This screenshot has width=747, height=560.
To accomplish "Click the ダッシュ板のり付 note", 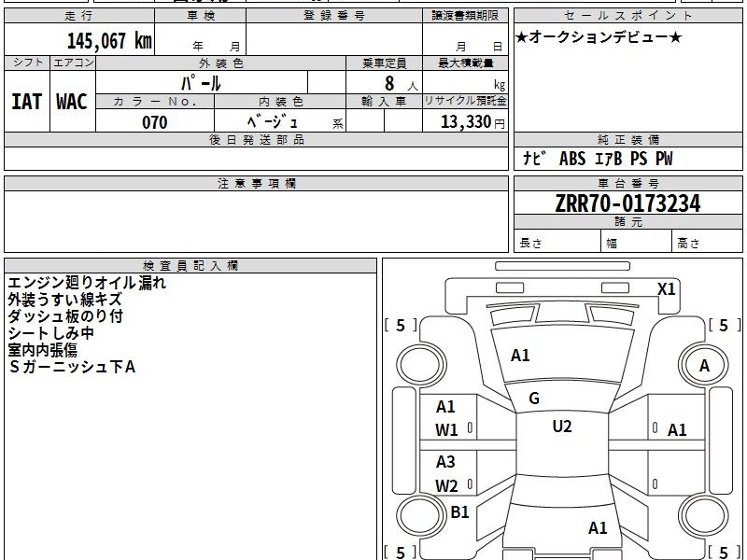I will tap(65, 316).
